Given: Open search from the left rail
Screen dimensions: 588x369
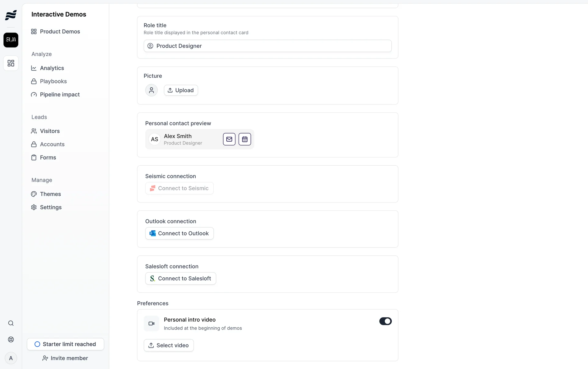Looking at the screenshot, I should tap(11, 323).
